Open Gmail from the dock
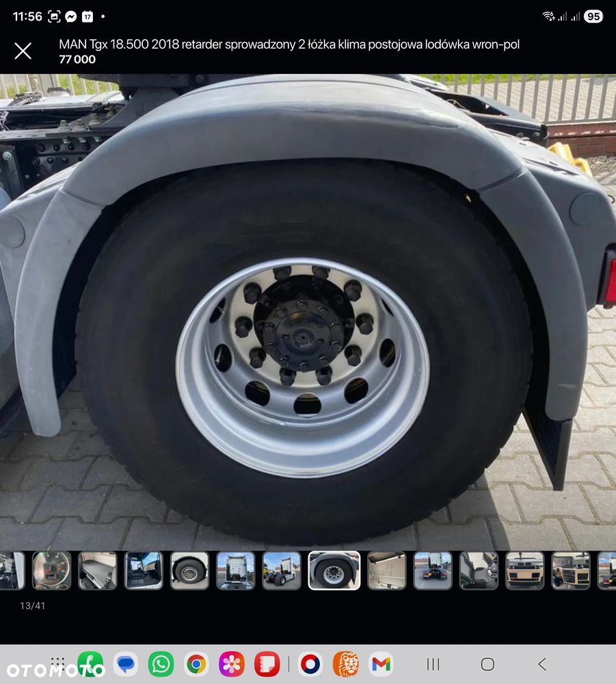Image resolution: width=616 pixels, height=684 pixels. click(381, 664)
